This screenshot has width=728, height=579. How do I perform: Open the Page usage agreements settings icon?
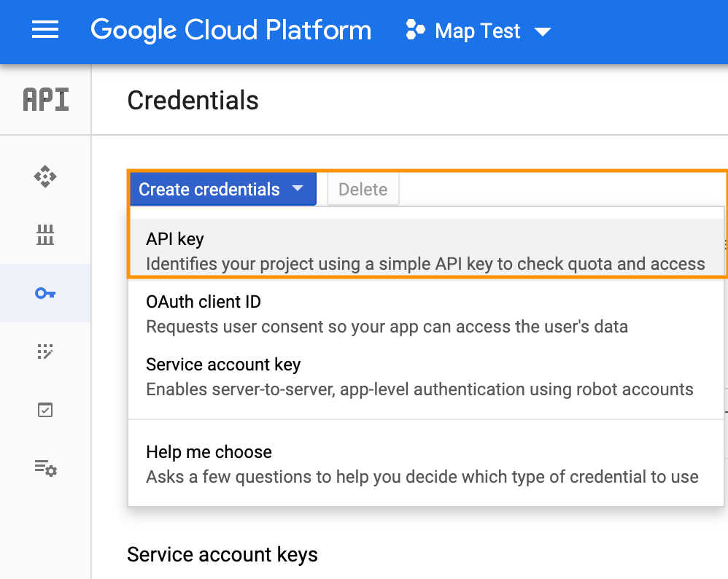click(45, 468)
